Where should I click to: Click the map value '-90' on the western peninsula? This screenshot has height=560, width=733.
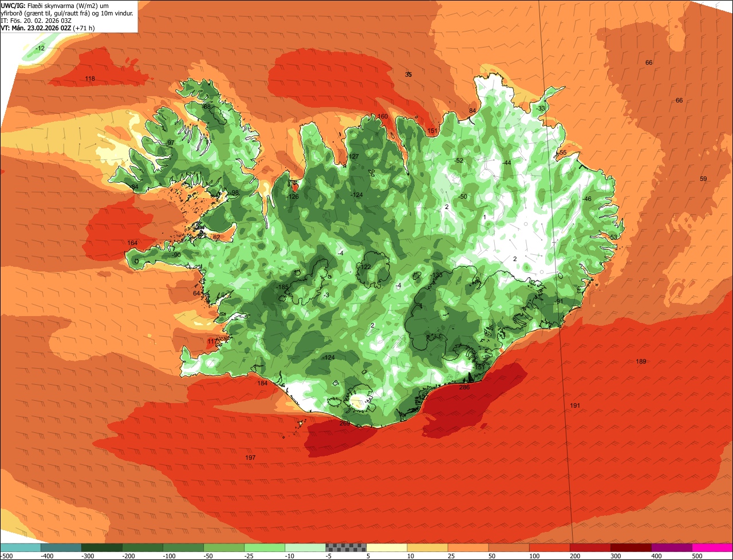(176, 255)
